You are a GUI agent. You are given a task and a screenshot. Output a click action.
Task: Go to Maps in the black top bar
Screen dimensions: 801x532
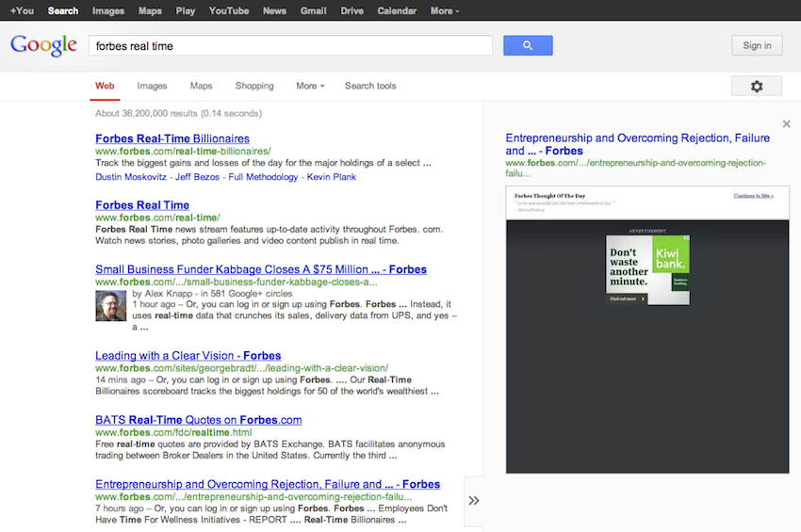tap(150, 10)
